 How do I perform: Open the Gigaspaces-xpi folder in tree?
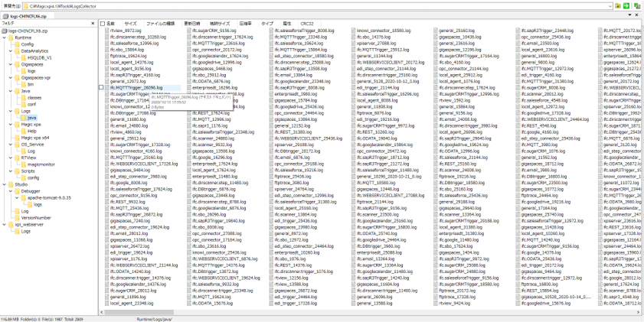tap(35, 77)
